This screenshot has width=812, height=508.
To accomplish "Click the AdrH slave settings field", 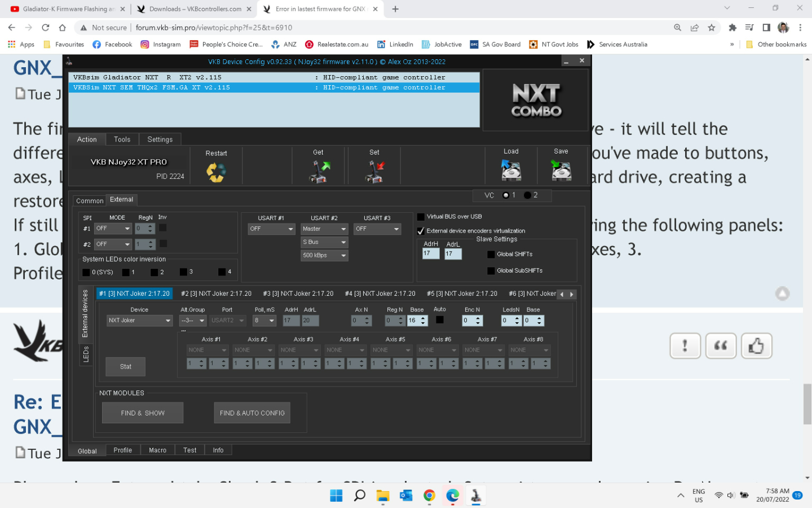I will (x=431, y=253).
